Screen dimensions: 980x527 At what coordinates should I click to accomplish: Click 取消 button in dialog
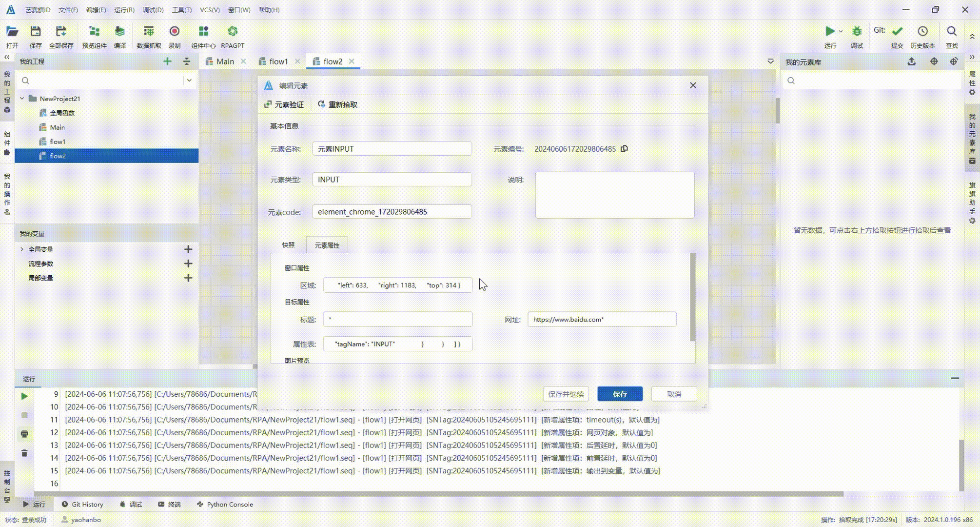point(674,394)
